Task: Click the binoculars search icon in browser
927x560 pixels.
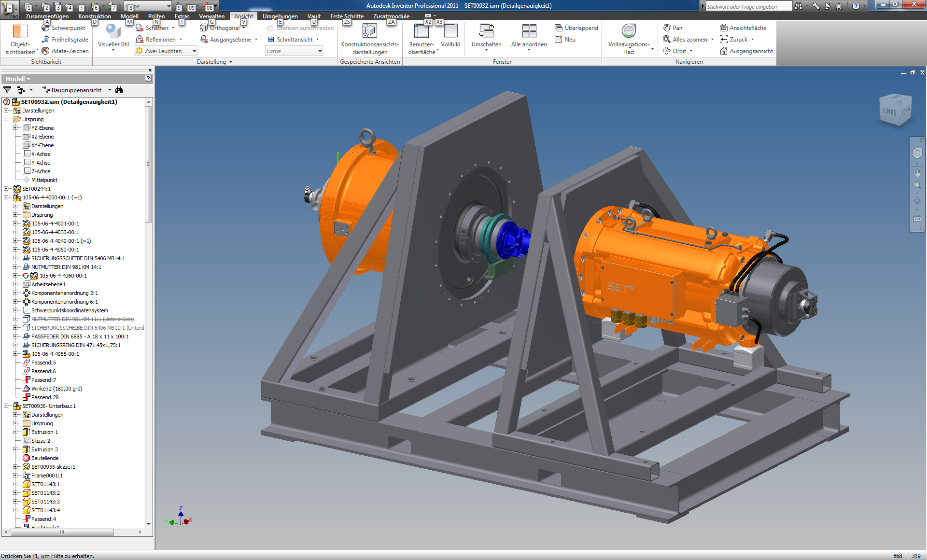Action: click(x=119, y=90)
